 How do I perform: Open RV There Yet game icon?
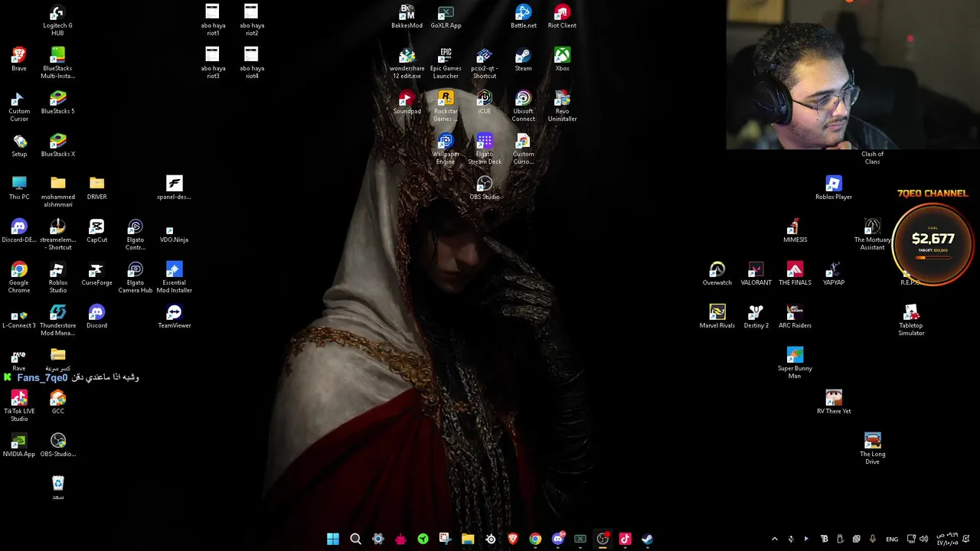pyautogui.click(x=834, y=403)
